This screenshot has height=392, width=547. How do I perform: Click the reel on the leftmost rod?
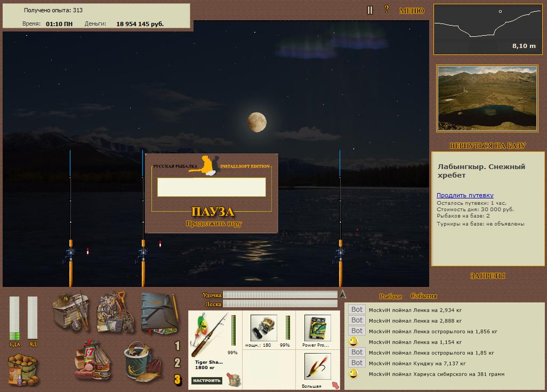[x=70, y=254]
